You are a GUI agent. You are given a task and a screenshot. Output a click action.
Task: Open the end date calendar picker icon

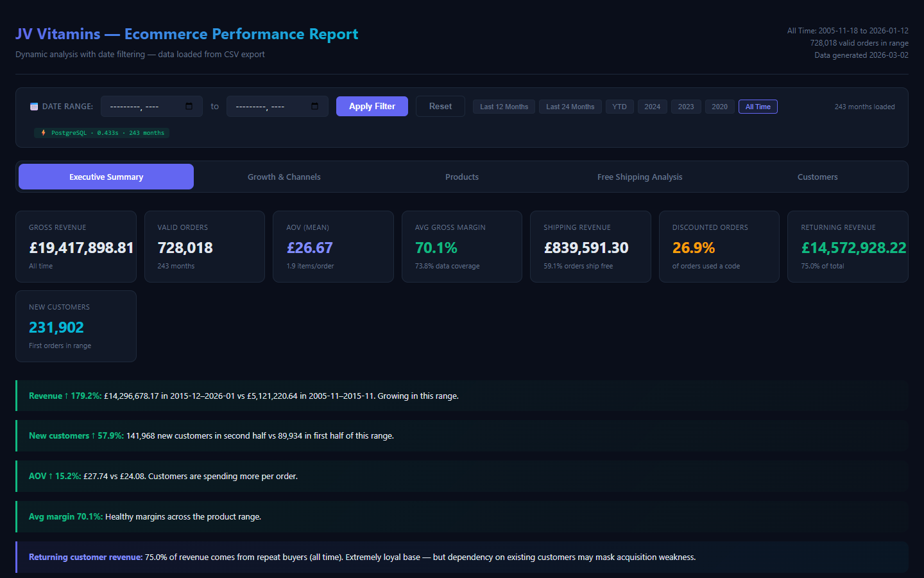click(x=314, y=107)
